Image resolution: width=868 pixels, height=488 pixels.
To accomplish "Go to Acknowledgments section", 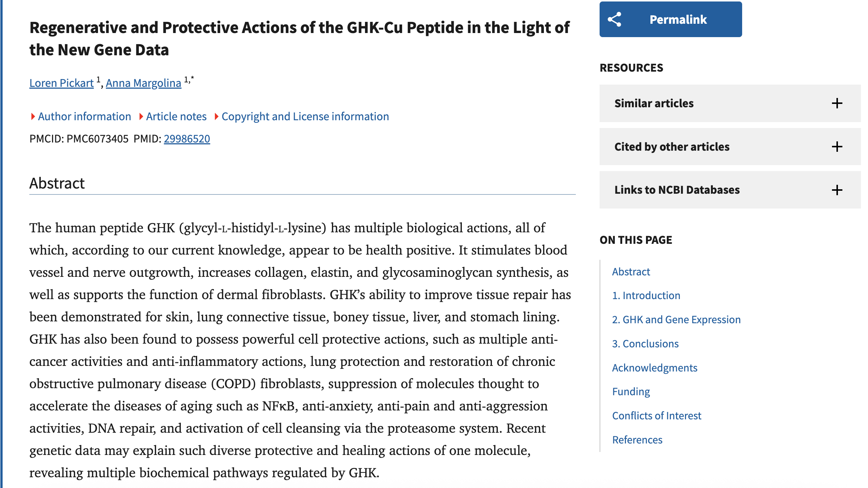I will 655,368.
